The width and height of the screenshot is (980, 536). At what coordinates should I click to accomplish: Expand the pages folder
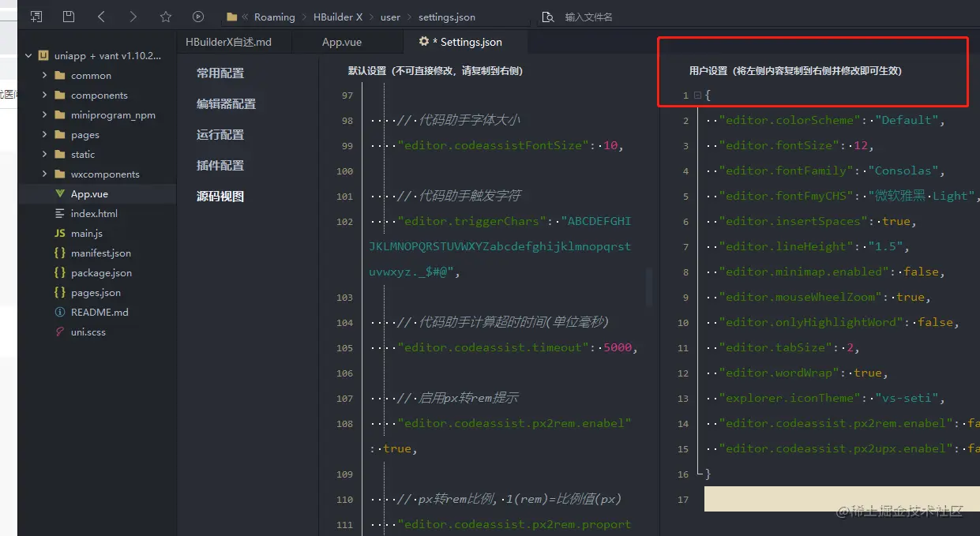pos(44,135)
